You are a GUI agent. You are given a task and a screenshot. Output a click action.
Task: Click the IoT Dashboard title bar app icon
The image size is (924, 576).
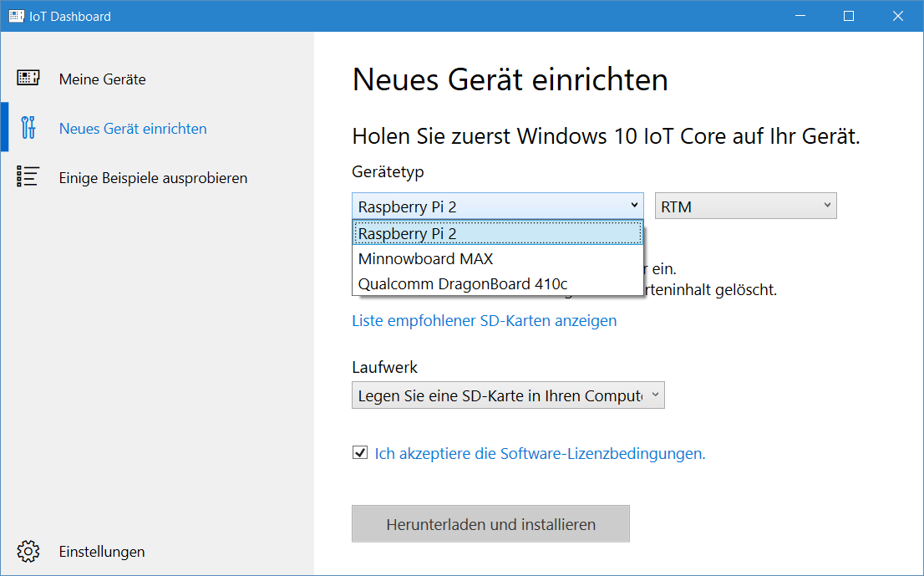[x=17, y=16]
